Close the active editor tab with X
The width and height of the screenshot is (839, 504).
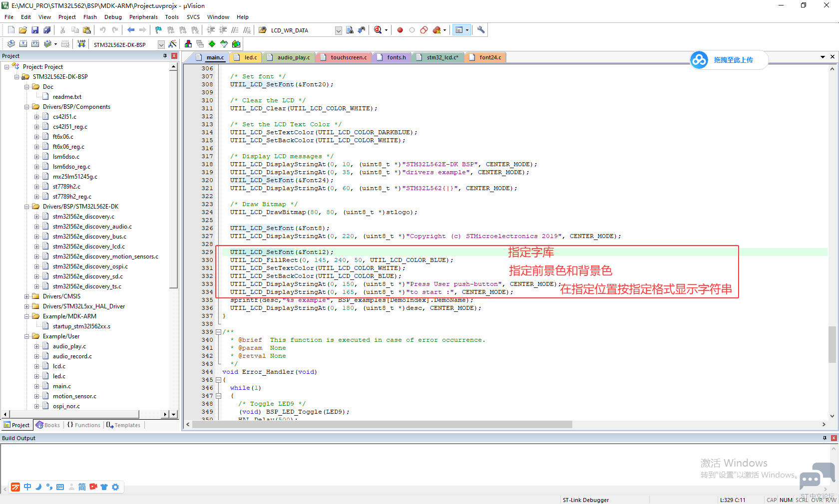(833, 57)
